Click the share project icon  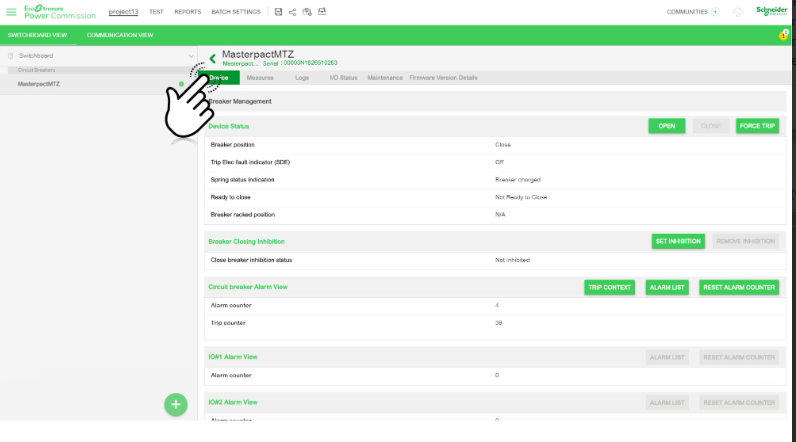tap(292, 12)
